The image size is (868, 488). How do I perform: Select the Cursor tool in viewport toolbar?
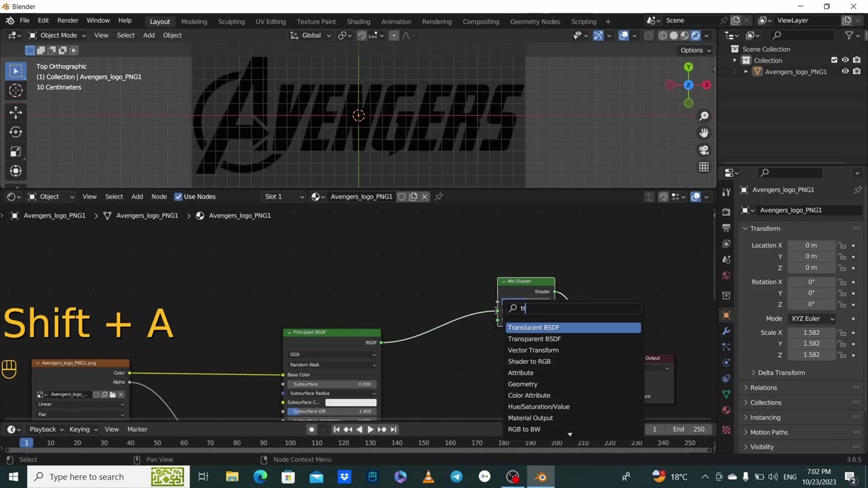[16, 91]
